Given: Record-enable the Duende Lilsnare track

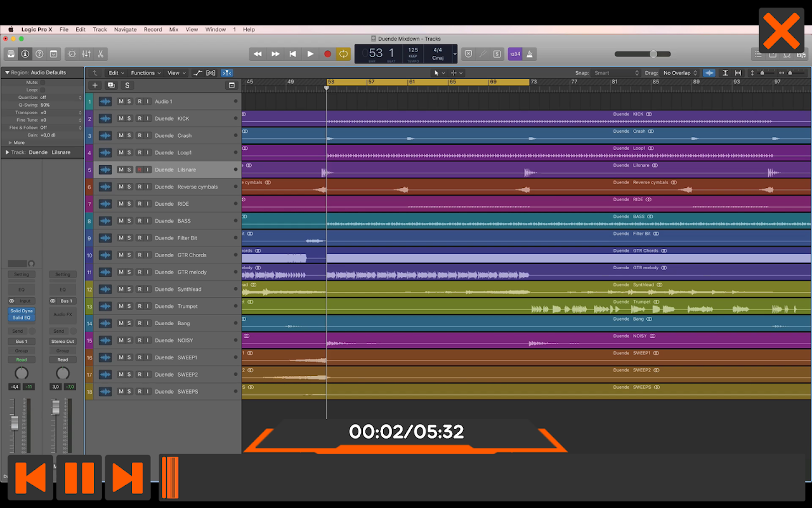Looking at the screenshot, I should click(139, 170).
